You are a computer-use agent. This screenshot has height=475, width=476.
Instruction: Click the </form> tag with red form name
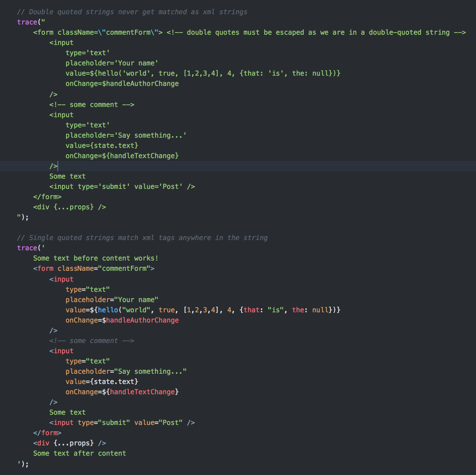tap(47, 433)
